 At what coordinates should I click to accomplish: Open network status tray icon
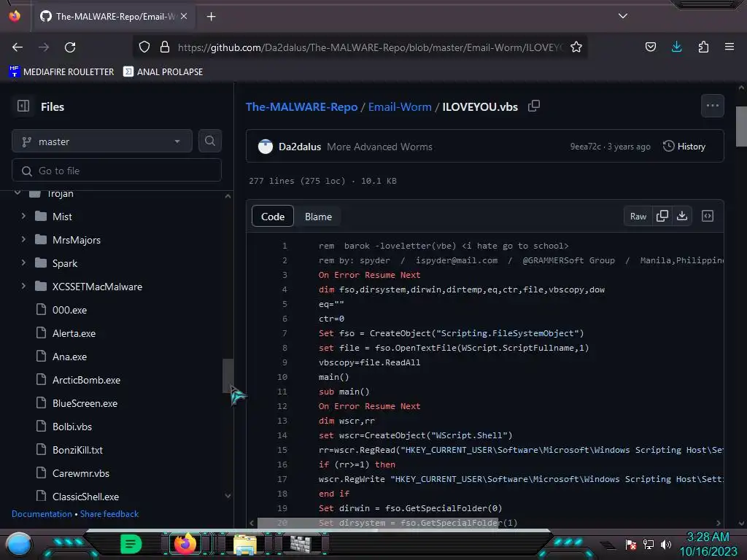coord(649,544)
